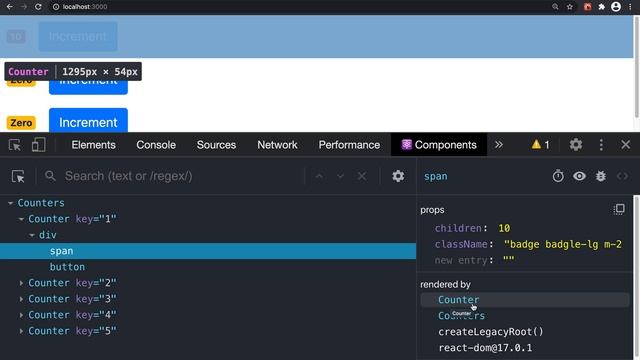Open DevTools settings gear
The image size is (640, 360).
click(x=576, y=144)
